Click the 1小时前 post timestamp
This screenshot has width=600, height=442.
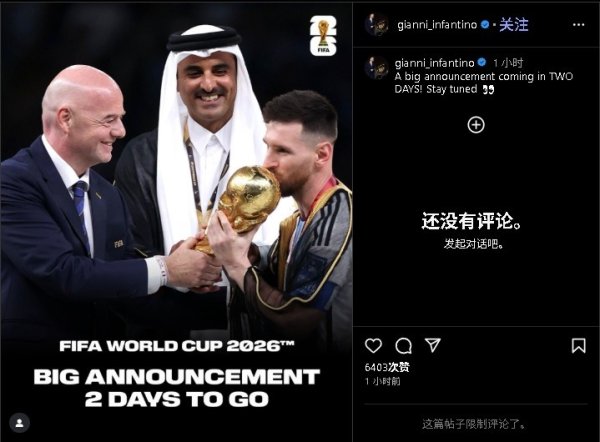click(x=382, y=381)
